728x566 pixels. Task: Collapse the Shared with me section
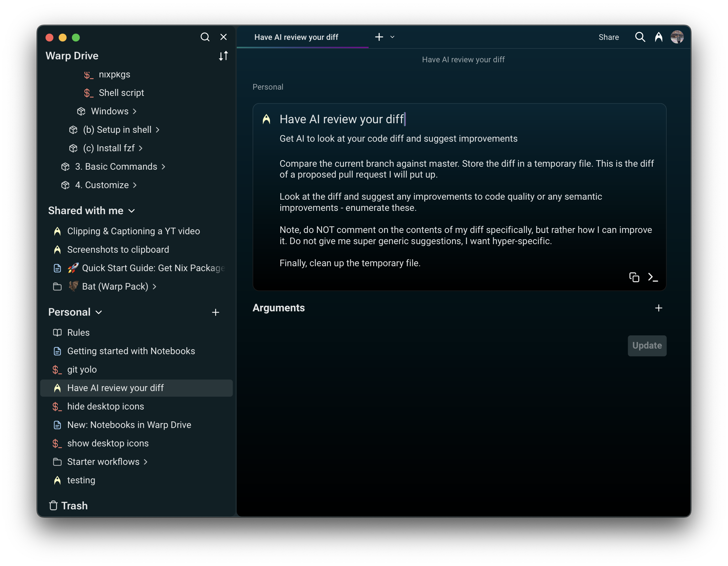click(132, 211)
